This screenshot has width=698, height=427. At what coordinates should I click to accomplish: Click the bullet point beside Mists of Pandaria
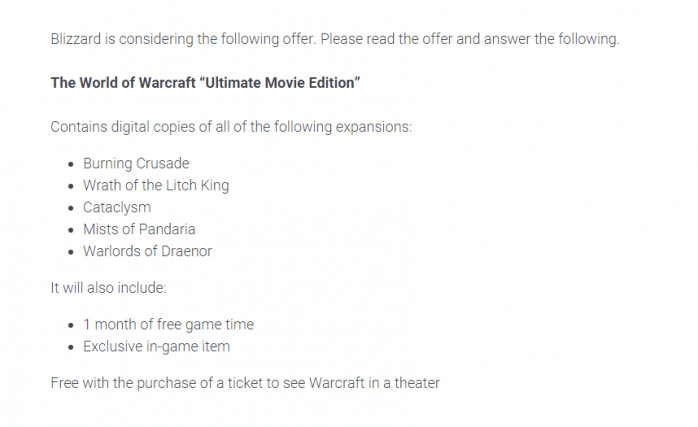tap(71, 230)
